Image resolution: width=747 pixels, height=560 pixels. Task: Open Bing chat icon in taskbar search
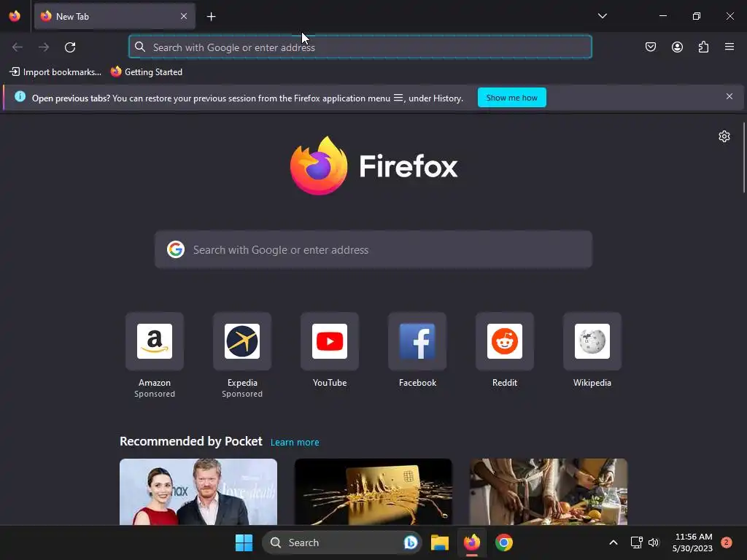click(x=410, y=542)
